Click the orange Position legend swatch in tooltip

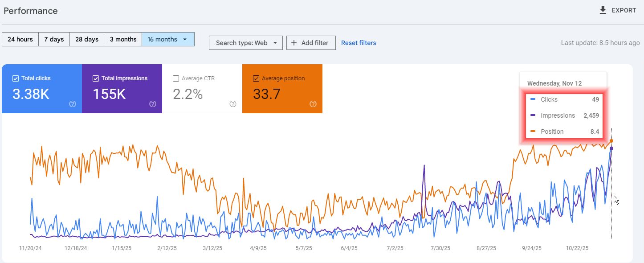pos(533,131)
